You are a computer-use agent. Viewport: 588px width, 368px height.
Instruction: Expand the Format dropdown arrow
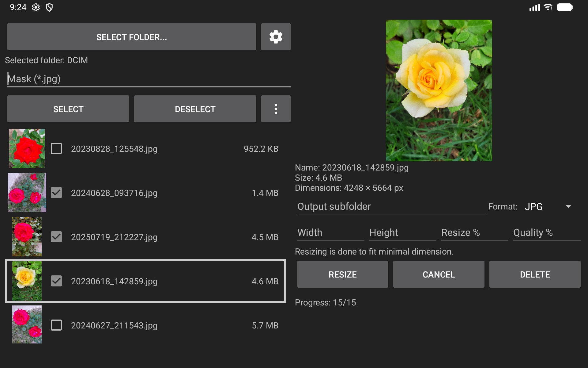point(568,207)
